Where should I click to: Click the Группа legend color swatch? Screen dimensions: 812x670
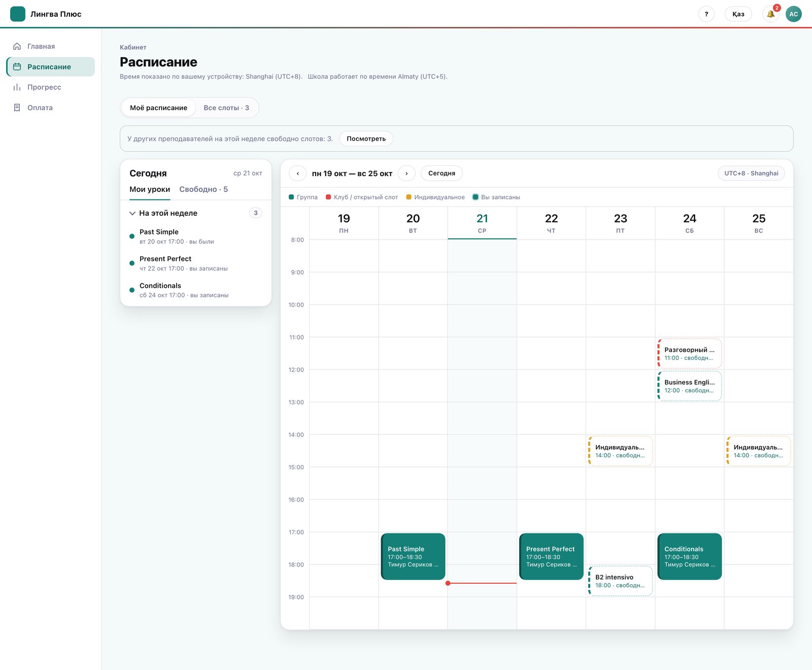pos(291,197)
